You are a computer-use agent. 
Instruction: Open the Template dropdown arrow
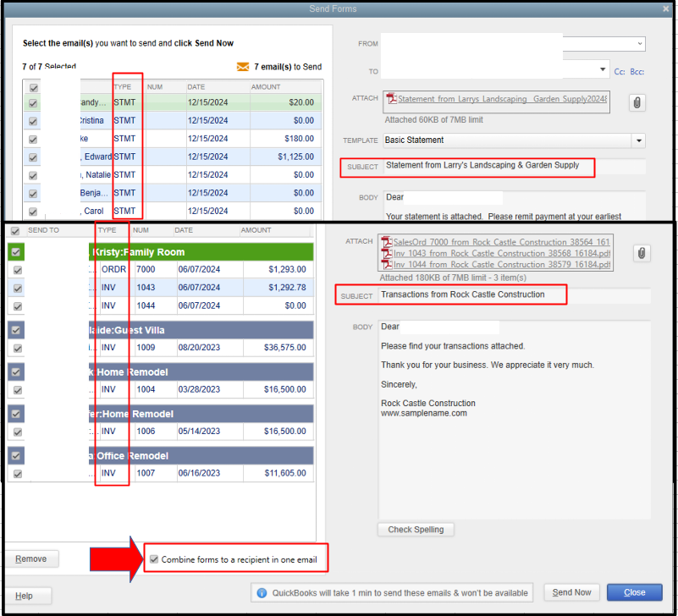click(x=639, y=141)
